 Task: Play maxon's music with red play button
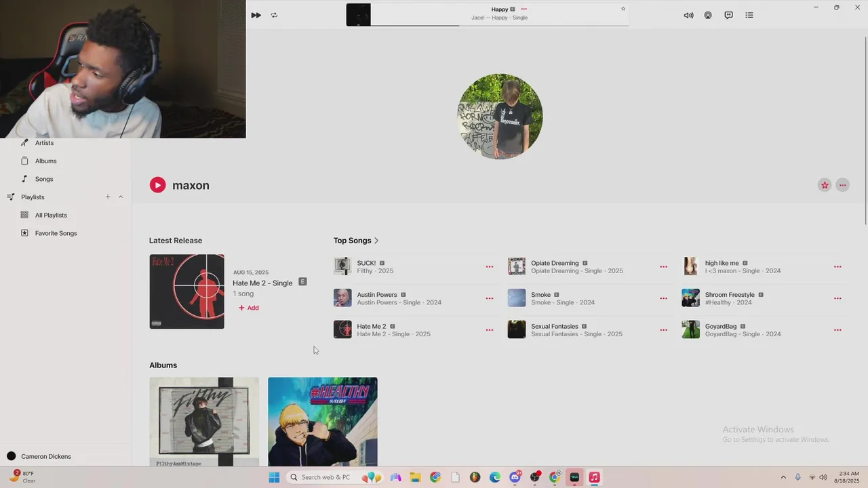(157, 185)
